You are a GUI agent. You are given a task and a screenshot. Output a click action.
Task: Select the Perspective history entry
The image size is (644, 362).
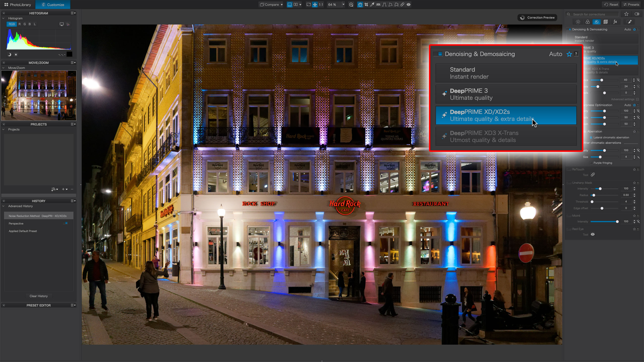[x=16, y=223]
